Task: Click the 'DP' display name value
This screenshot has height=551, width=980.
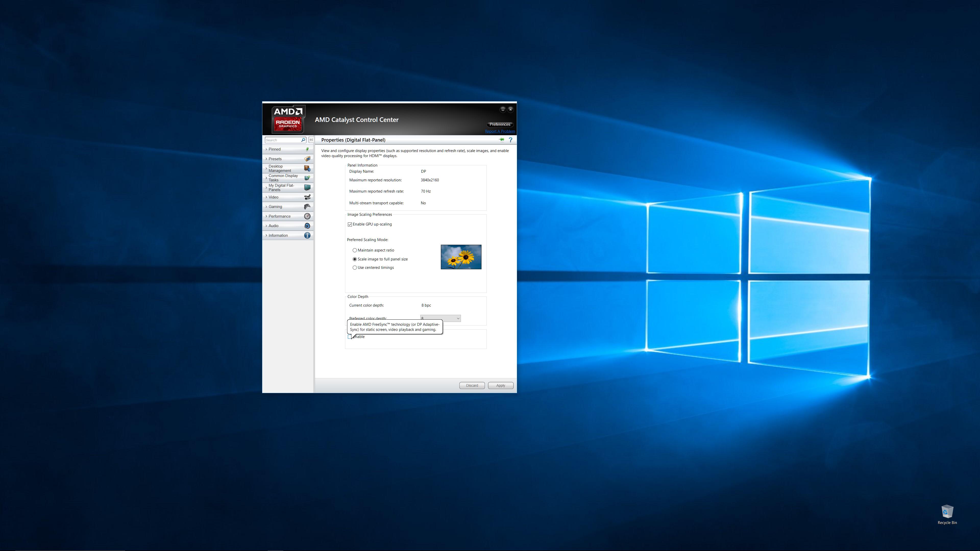Action: click(423, 171)
